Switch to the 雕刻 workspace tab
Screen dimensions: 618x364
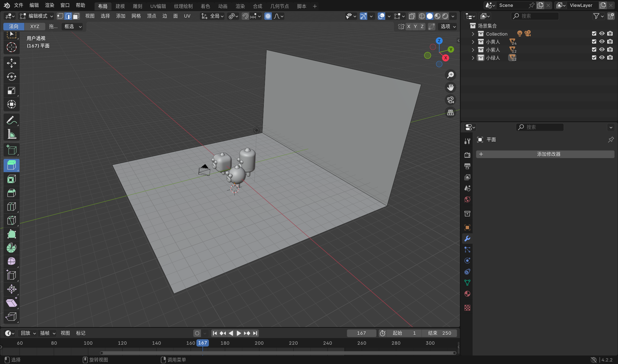(137, 6)
